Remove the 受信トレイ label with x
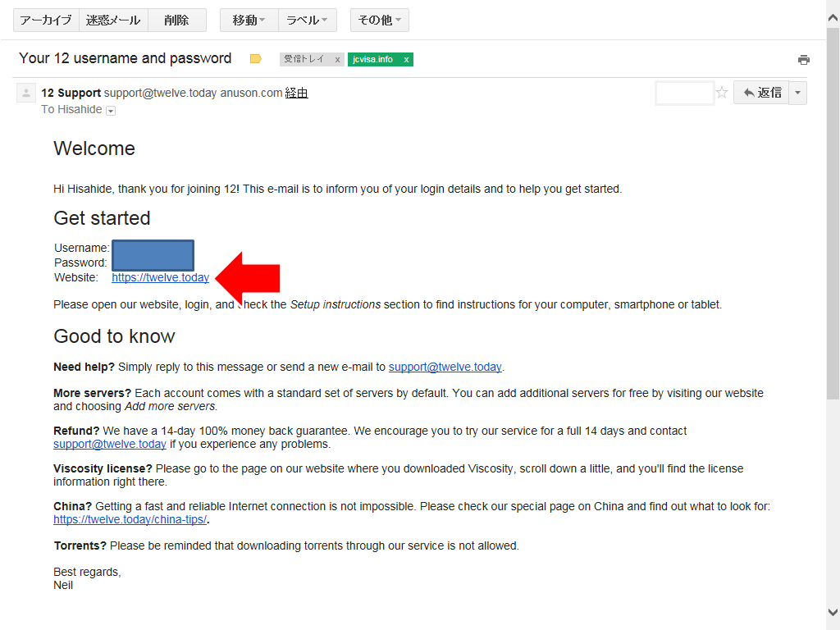Viewport: 840px width, 630px height. tap(337, 59)
